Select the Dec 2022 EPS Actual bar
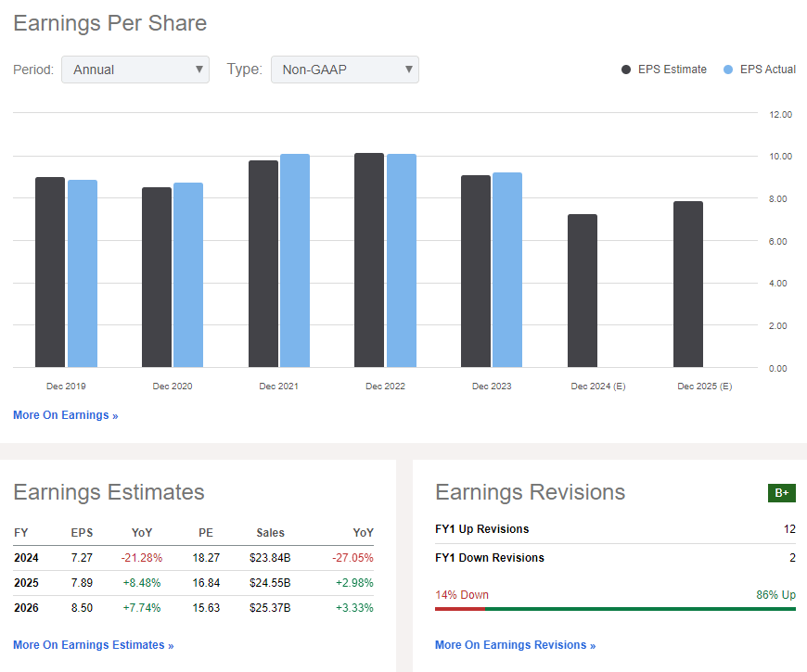Viewport: 807px width, 672px height. 401,260
